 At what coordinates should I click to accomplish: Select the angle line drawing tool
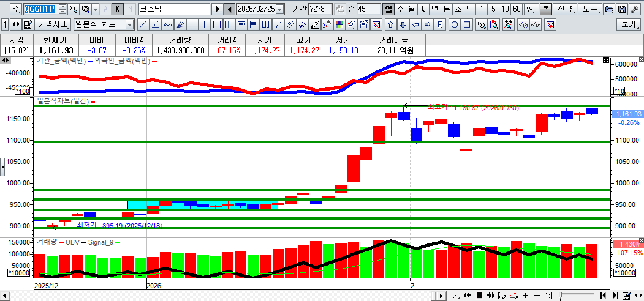pos(155,25)
